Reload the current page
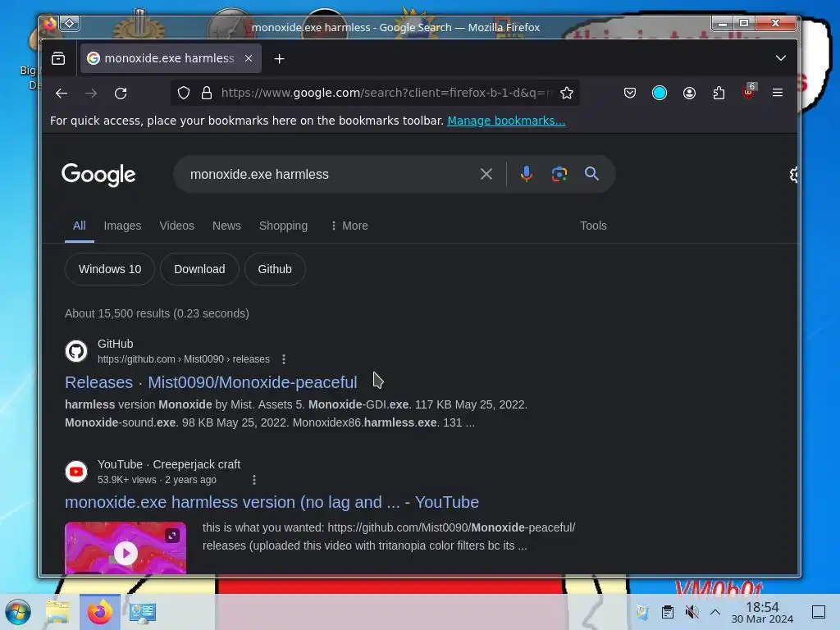The height and width of the screenshot is (630, 840). 121,94
